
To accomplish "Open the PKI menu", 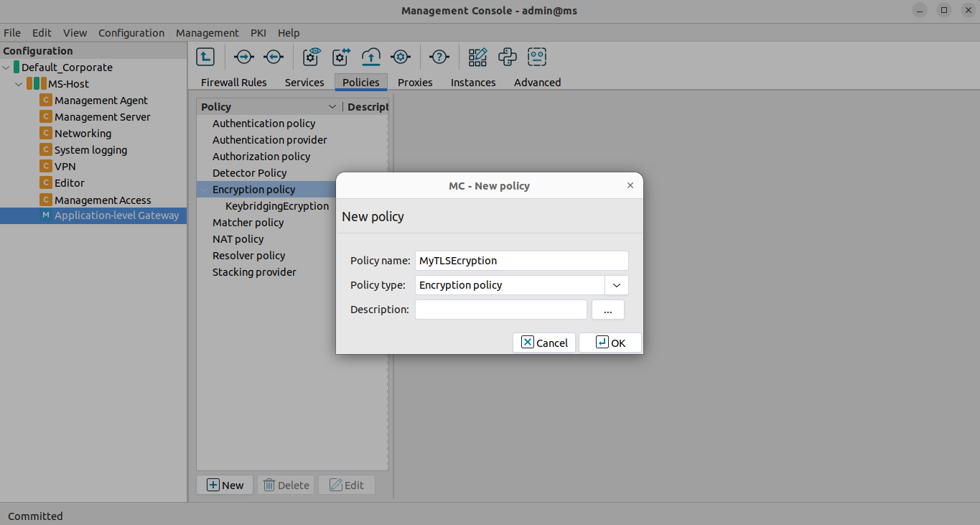I will [x=258, y=32].
